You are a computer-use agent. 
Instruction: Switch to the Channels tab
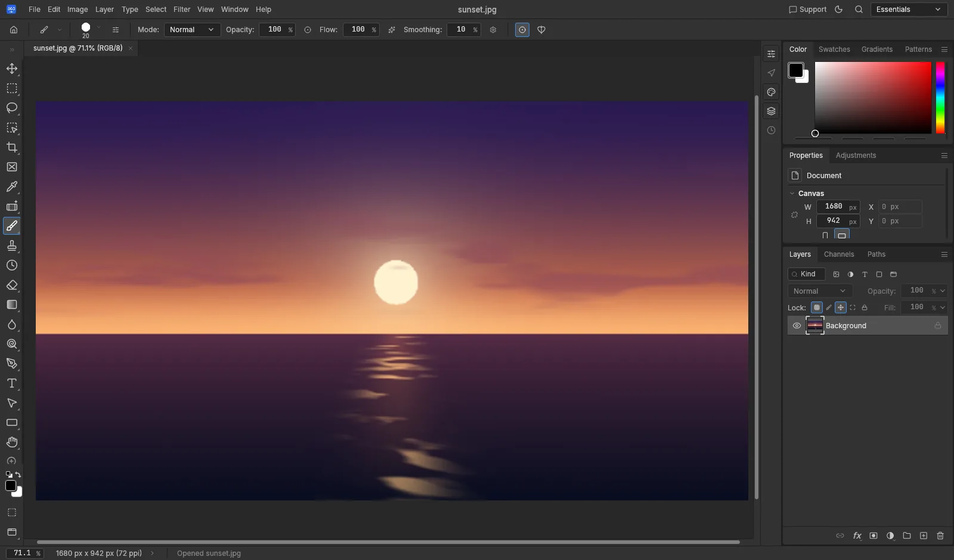pyautogui.click(x=839, y=254)
